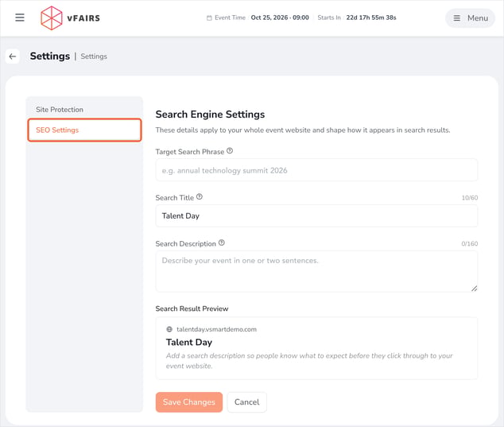Click the Search Result Preview label
Screen dimensions: 504x427
coord(192,309)
